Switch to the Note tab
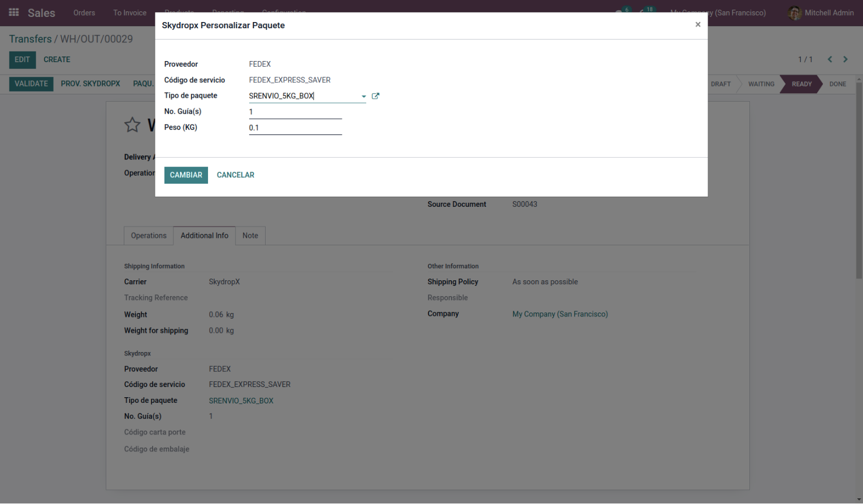The height and width of the screenshot is (504, 863). pos(250,236)
